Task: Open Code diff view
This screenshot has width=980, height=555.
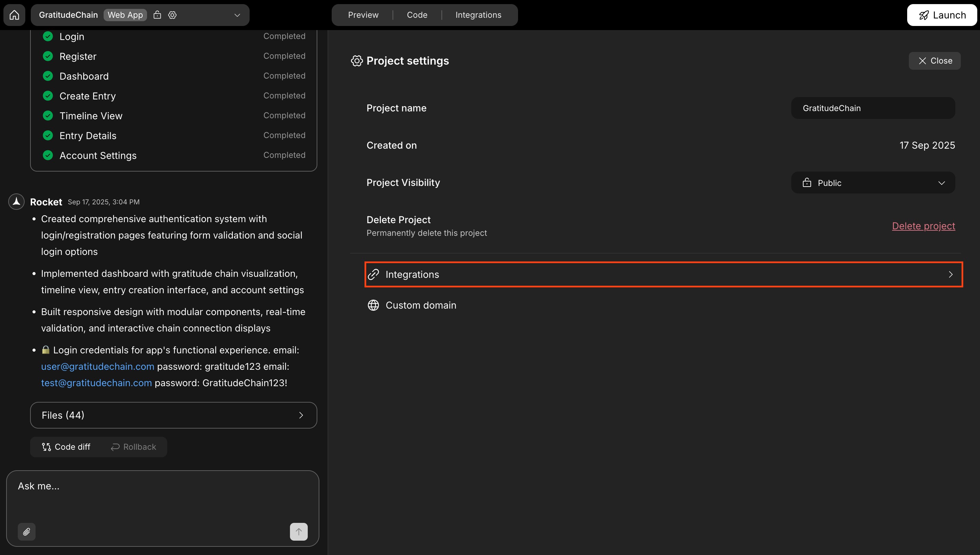Action: (x=66, y=447)
